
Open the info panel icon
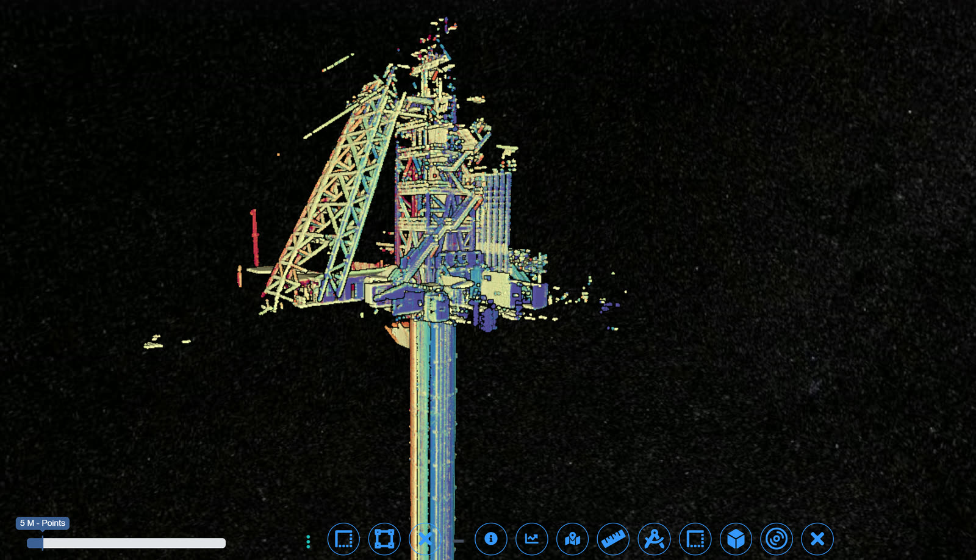[491, 539]
